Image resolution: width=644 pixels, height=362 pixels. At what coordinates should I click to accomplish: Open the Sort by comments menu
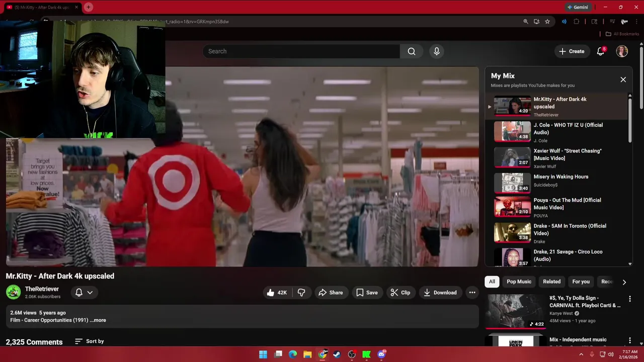click(x=90, y=341)
